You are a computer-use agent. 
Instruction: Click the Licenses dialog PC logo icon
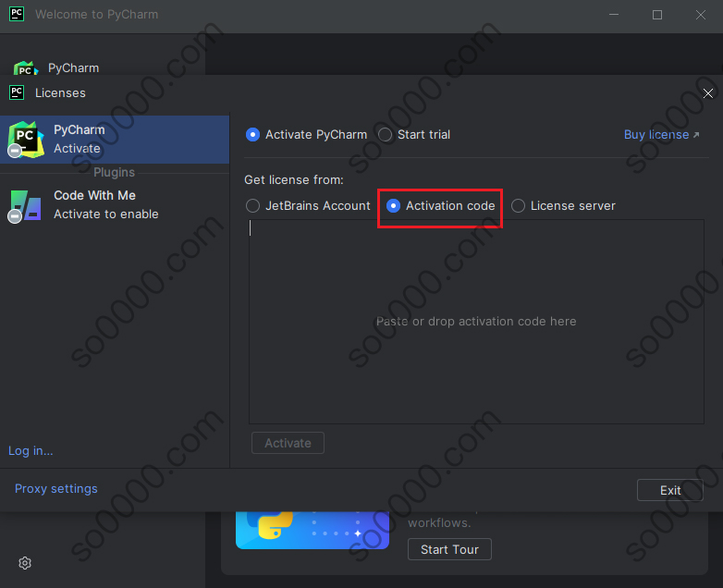(17, 92)
